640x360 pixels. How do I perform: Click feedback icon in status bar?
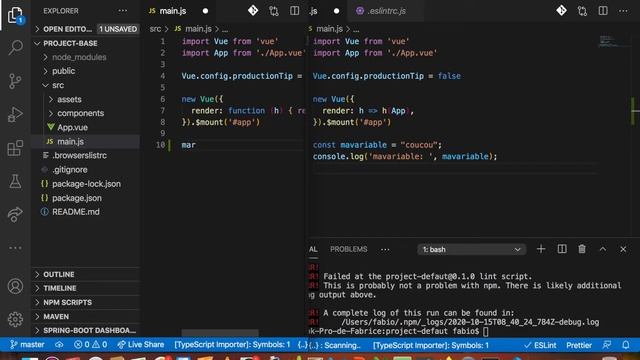click(x=607, y=345)
